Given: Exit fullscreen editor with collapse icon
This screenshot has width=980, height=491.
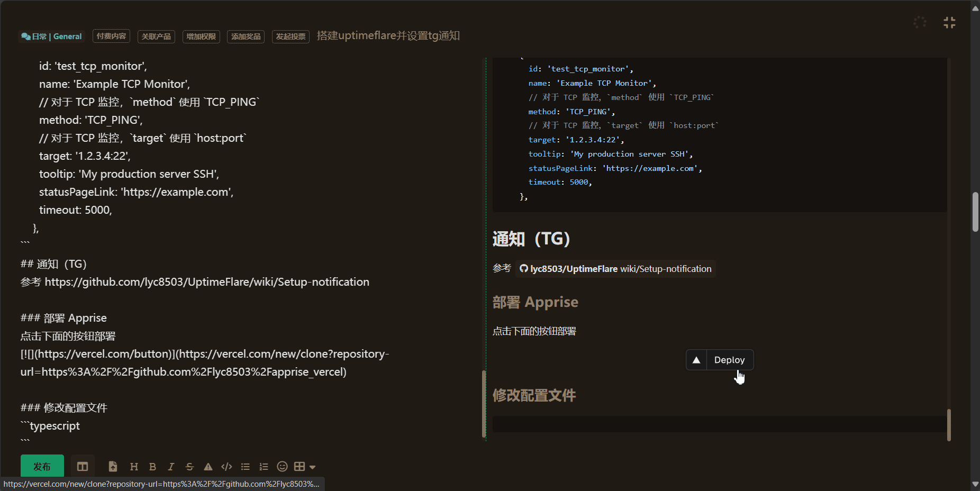Looking at the screenshot, I should point(949,22).
